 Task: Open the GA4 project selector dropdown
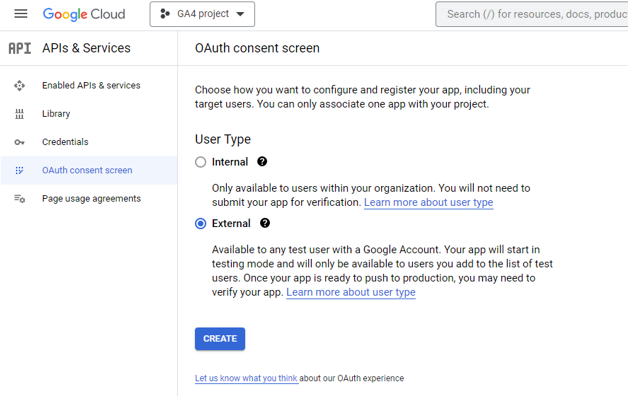coord(202,14)
